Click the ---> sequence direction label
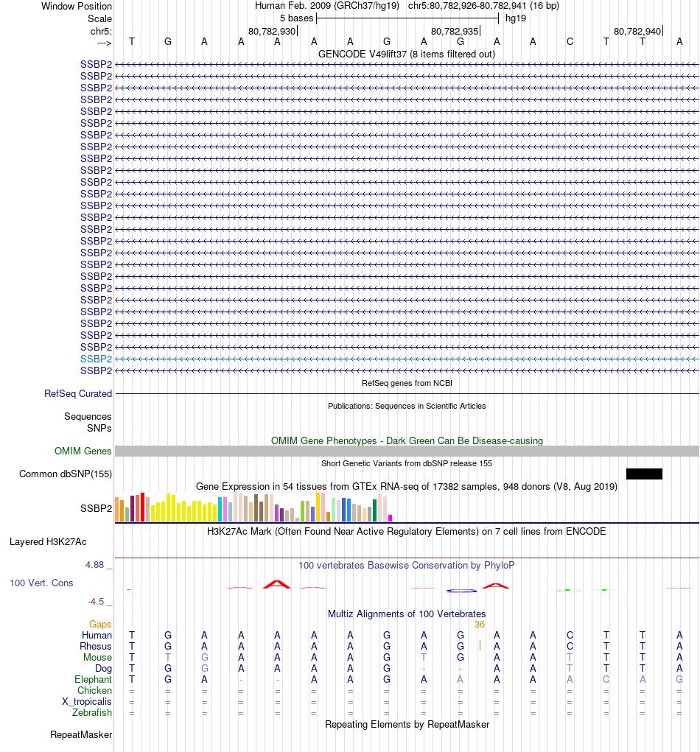 [104, 43]
